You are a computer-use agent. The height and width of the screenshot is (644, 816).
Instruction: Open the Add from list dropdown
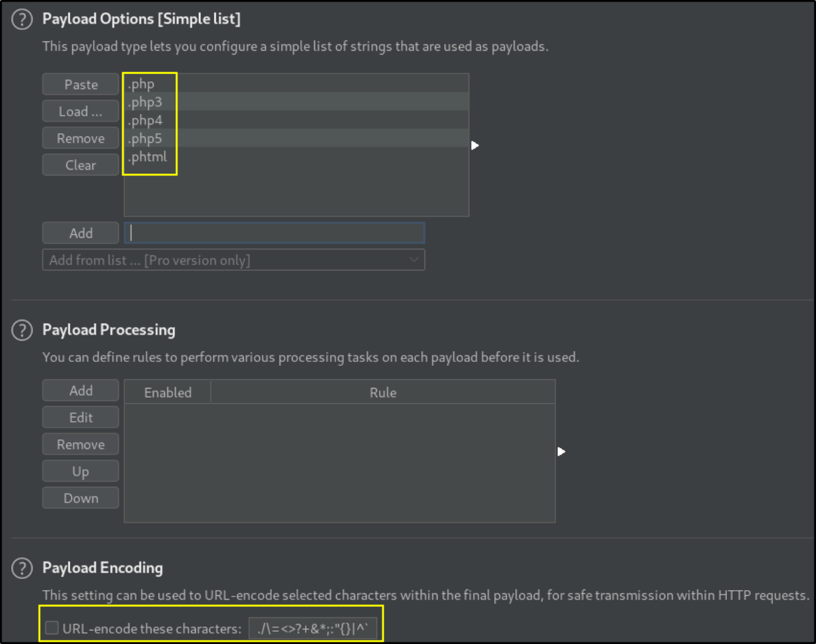[x=233, y=260]
